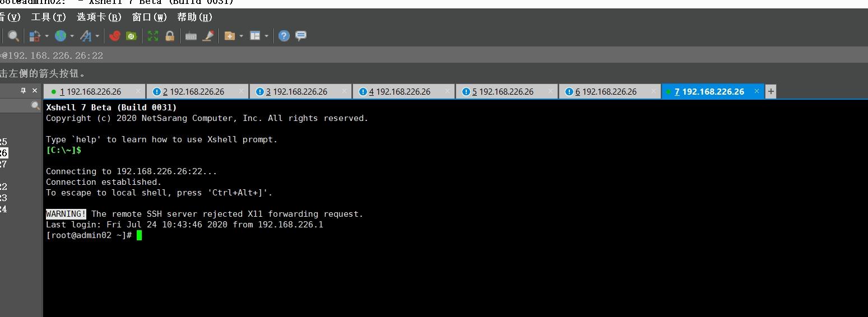This screenshot has width=868, height=317.
Task: Click the terminal prompt [root@admin02 ~]#
Action: [x=89, y=235]
